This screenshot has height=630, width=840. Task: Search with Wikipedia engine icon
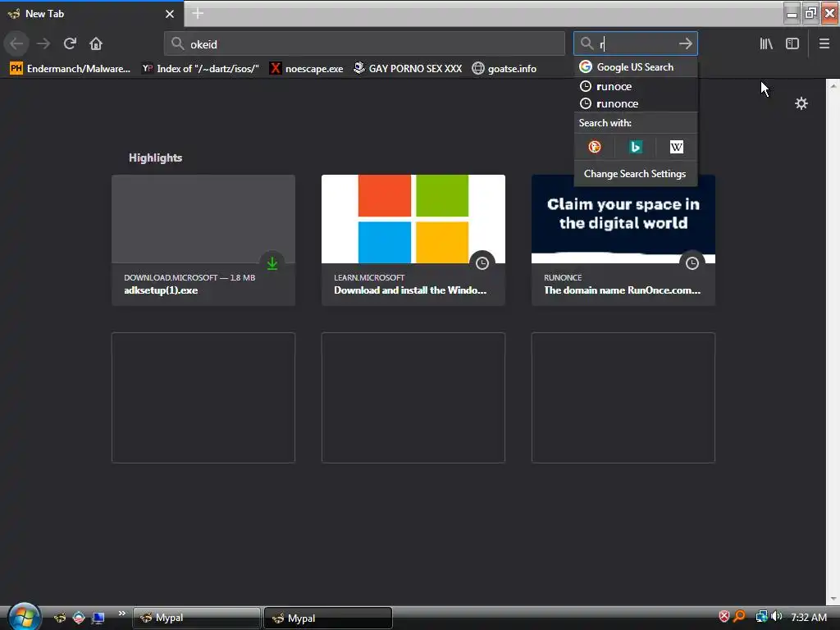point(676,147)
